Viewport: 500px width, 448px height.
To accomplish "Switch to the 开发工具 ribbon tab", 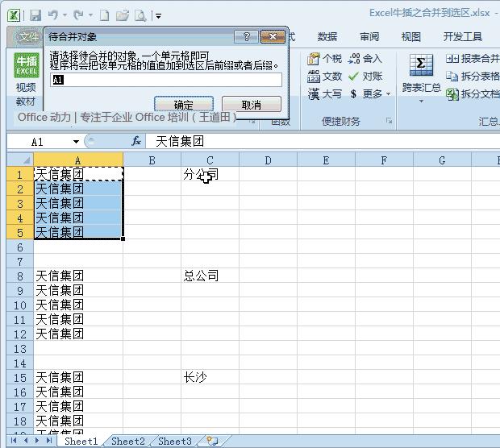I will [x=463, y=37].
